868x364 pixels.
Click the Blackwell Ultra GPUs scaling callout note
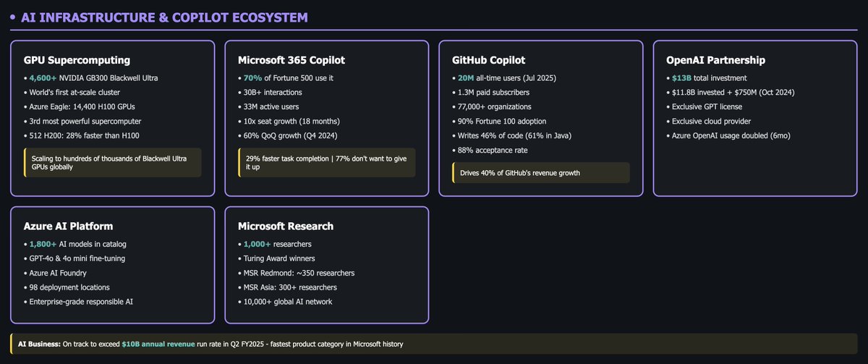coord(112,163)
